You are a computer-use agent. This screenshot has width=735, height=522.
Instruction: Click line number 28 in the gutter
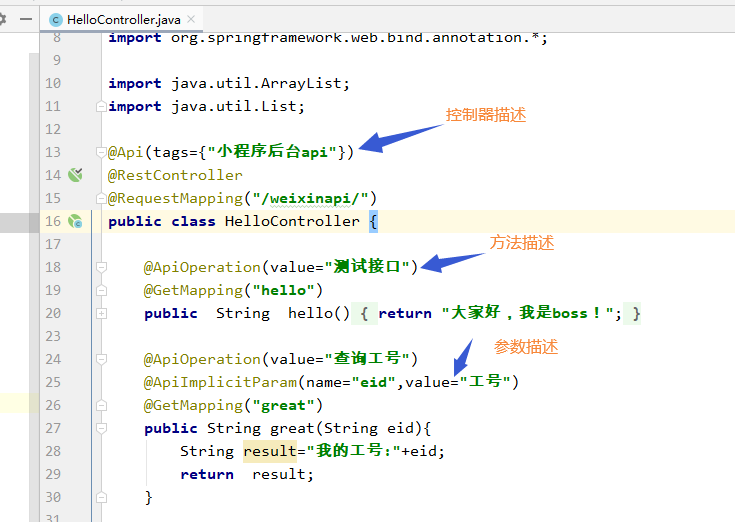(53, 451)
